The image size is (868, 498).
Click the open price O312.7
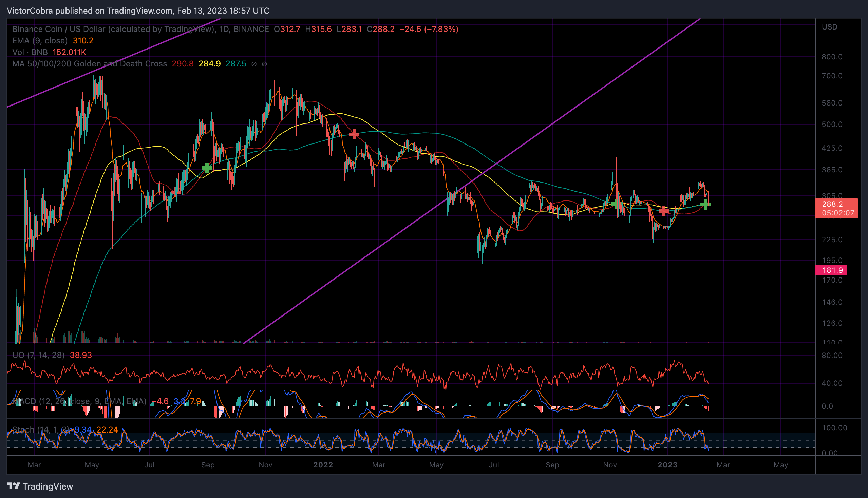287,29
